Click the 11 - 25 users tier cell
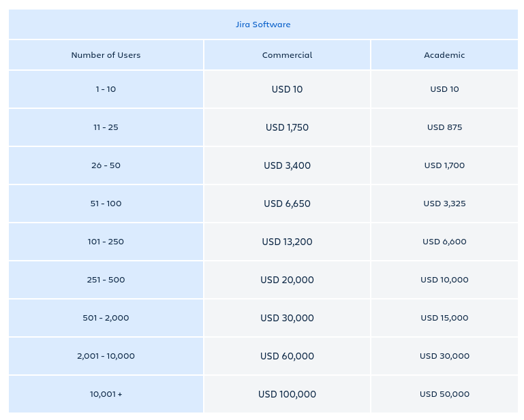Viewport: 524px width, 420px height. (106, 127)
